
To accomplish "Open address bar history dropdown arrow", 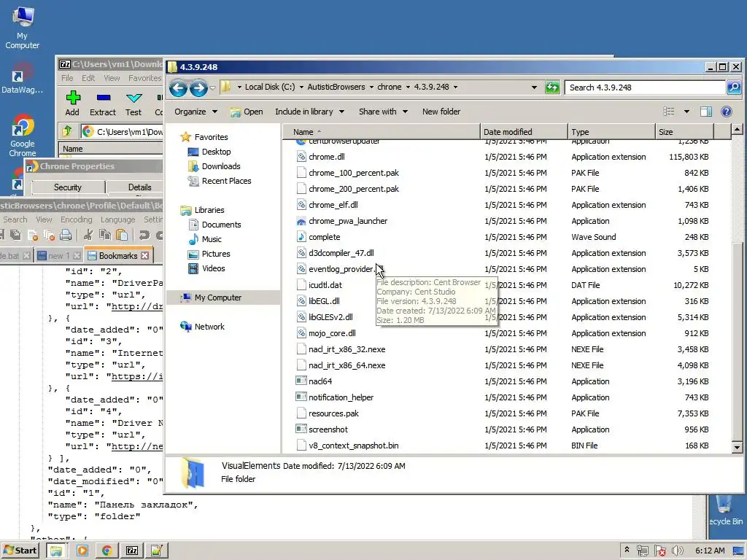I will [534, 87].
